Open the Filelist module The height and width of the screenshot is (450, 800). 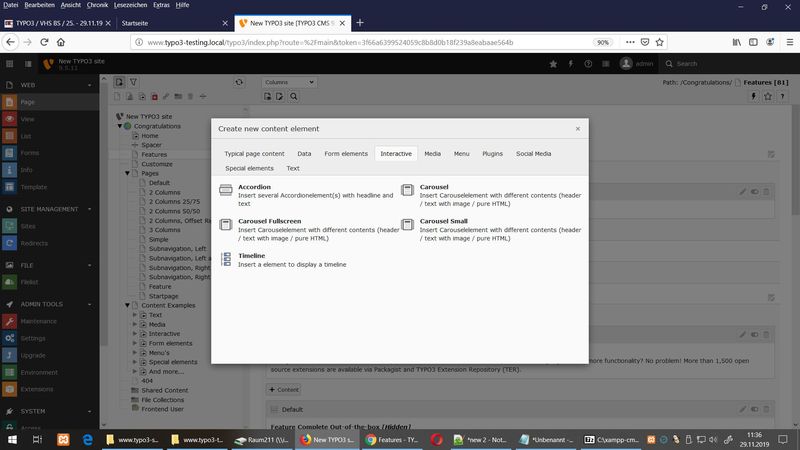pos(49,282)
